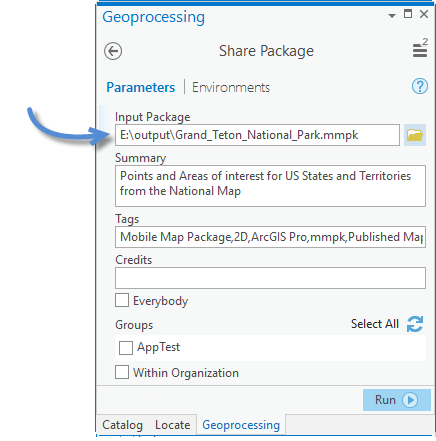
Task: Open the Locate pane tab
Action: point(173,425)
